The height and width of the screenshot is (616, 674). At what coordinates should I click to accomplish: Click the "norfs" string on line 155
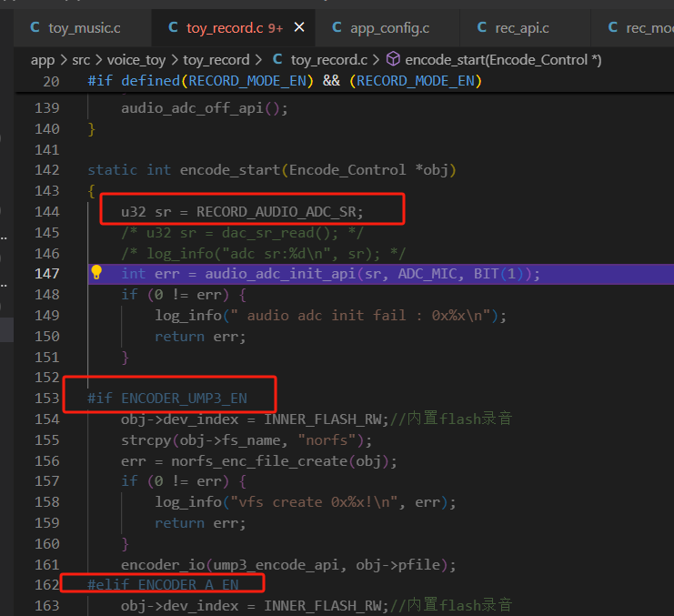[x=327, y=440]
